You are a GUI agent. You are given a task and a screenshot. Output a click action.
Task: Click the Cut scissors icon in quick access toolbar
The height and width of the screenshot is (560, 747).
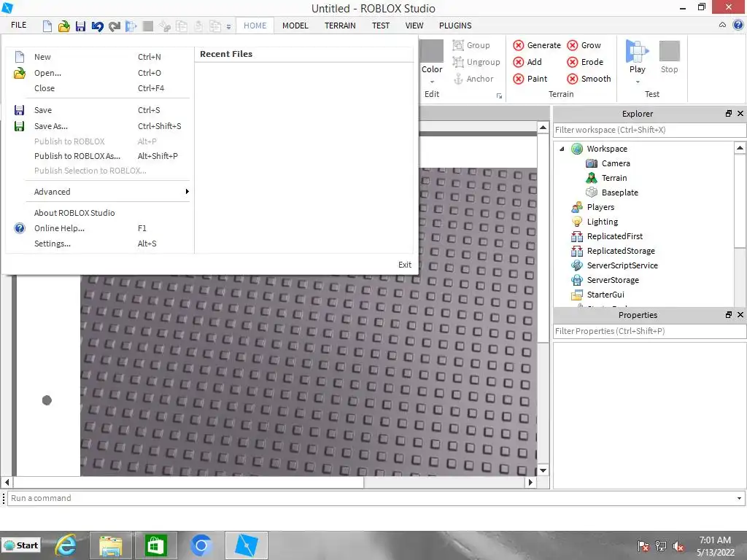click(165, 26)
